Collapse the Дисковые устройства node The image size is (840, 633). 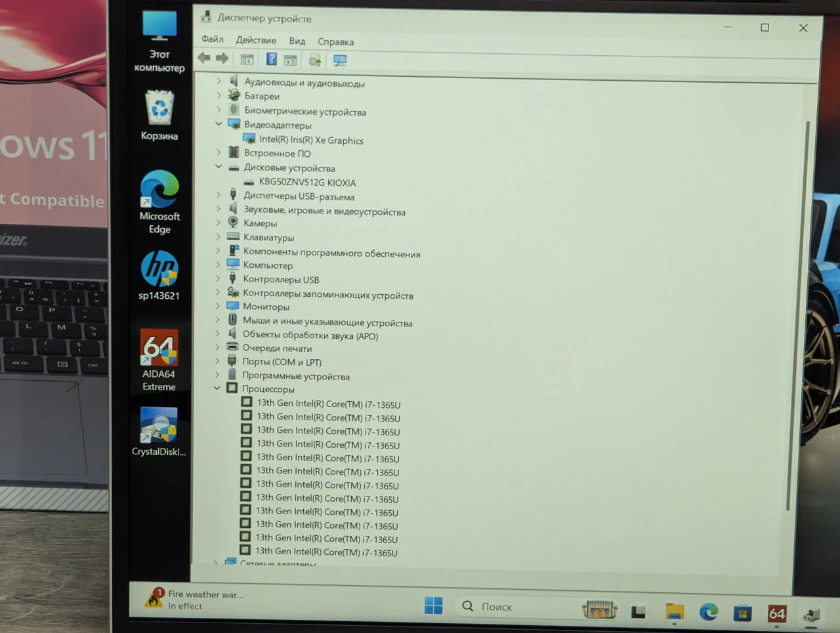[219, 167]
